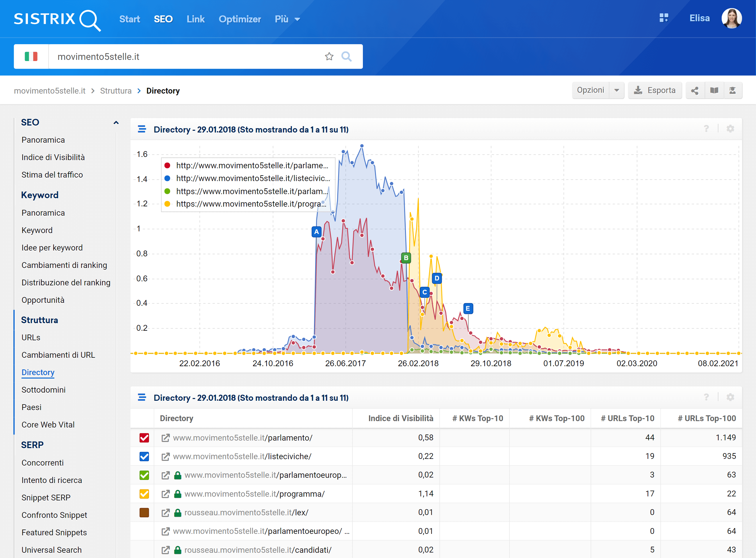Open rousseau lex external link icon

click(165, 513)
